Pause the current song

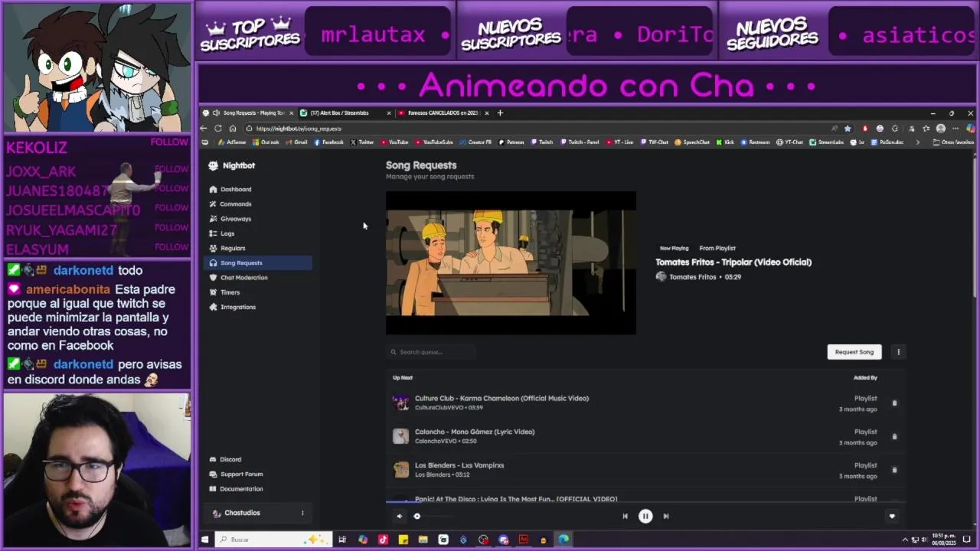(x=645, y=517)
